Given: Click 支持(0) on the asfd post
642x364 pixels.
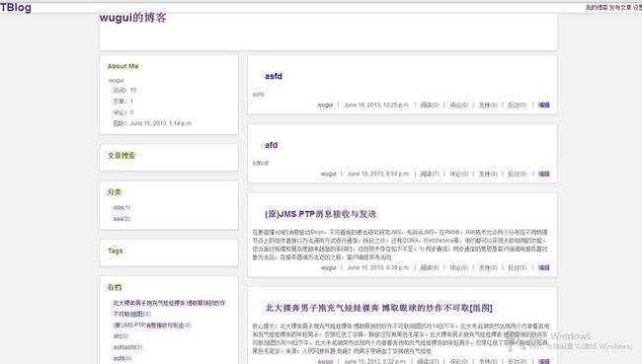Looking at the screenshot, I should point(488,106).
